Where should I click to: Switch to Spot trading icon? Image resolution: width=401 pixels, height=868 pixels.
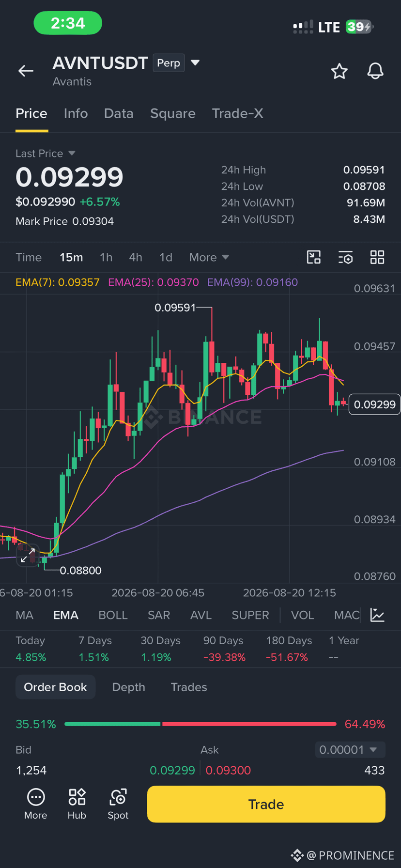118,804
